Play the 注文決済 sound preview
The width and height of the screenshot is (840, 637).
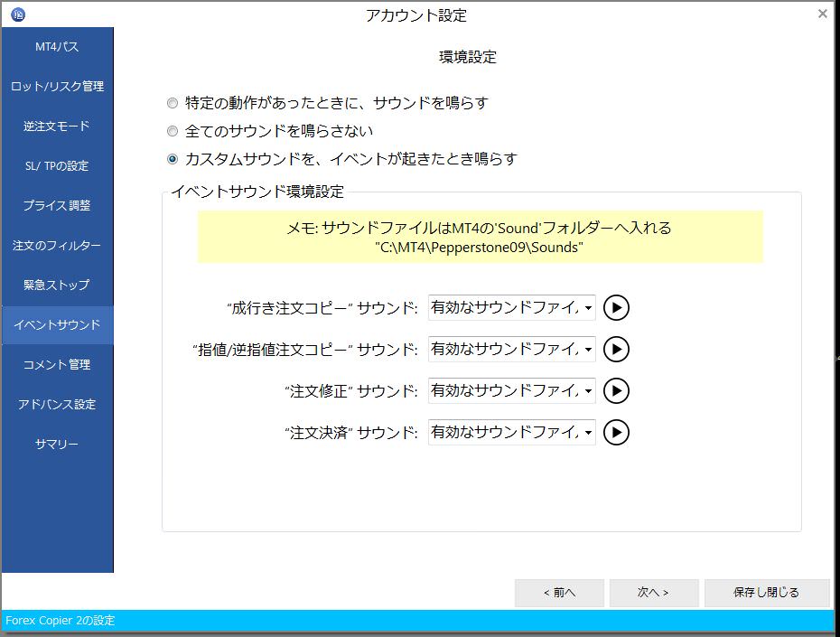tap(616, 432)
